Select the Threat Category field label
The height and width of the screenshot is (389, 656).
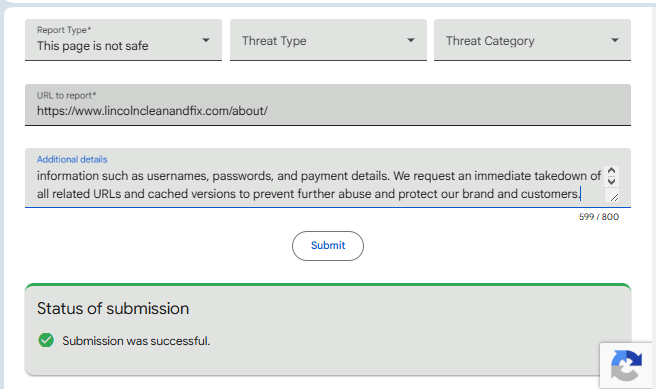click(x=490, y=41)
